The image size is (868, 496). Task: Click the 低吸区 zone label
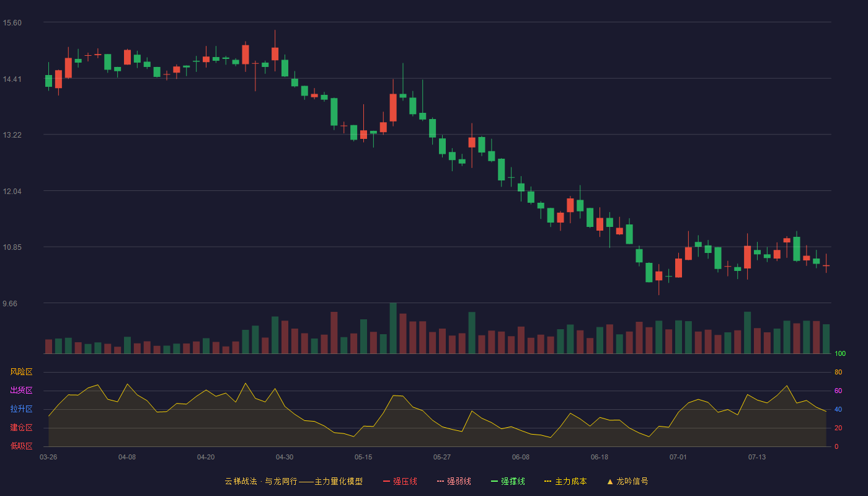tap(21, 446)
